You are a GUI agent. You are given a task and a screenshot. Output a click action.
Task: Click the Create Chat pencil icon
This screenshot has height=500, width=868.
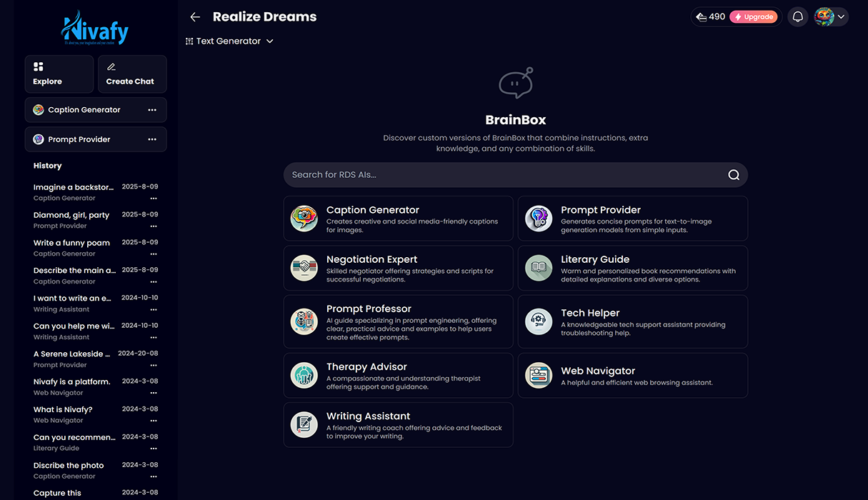[x=111, y=66]
